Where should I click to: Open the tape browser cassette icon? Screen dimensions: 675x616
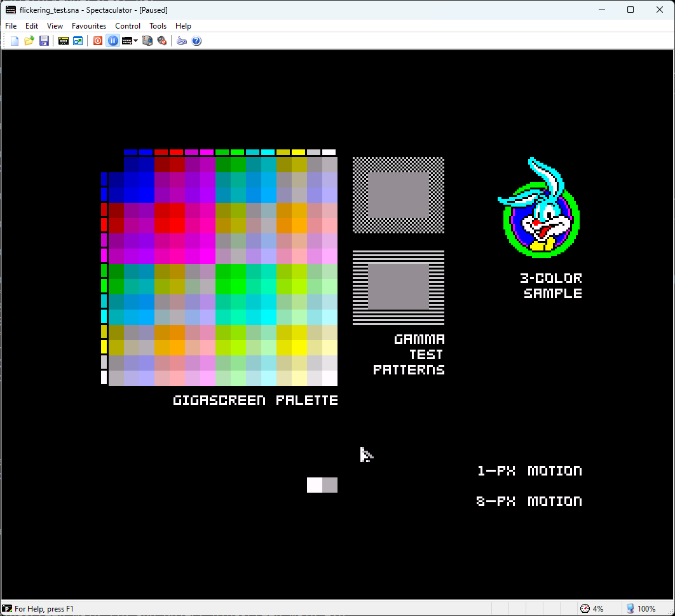tap(64, 41)
